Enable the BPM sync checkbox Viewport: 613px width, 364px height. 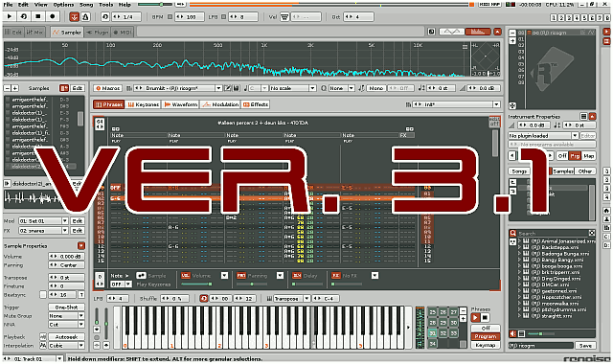pyautogui.click(x=170, y=17)
